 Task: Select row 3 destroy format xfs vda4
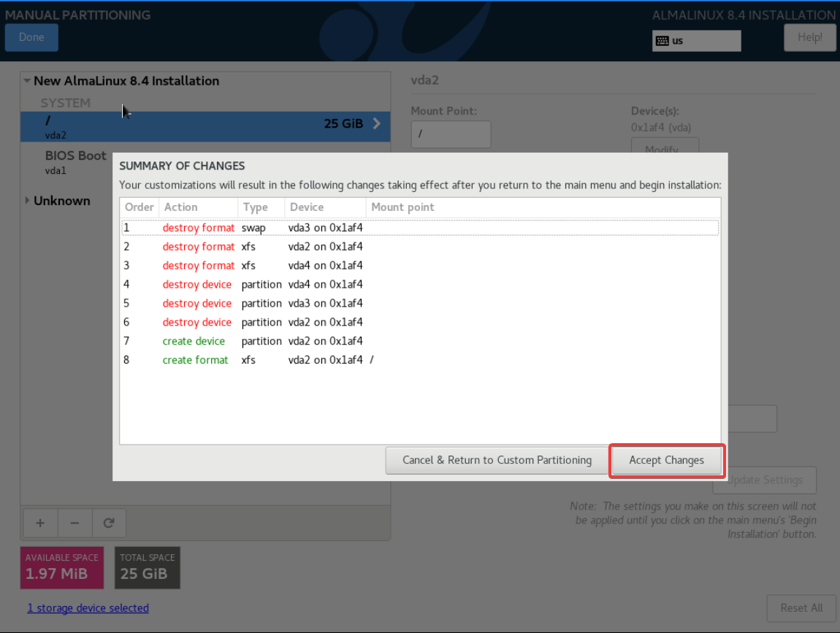point(420,265)
